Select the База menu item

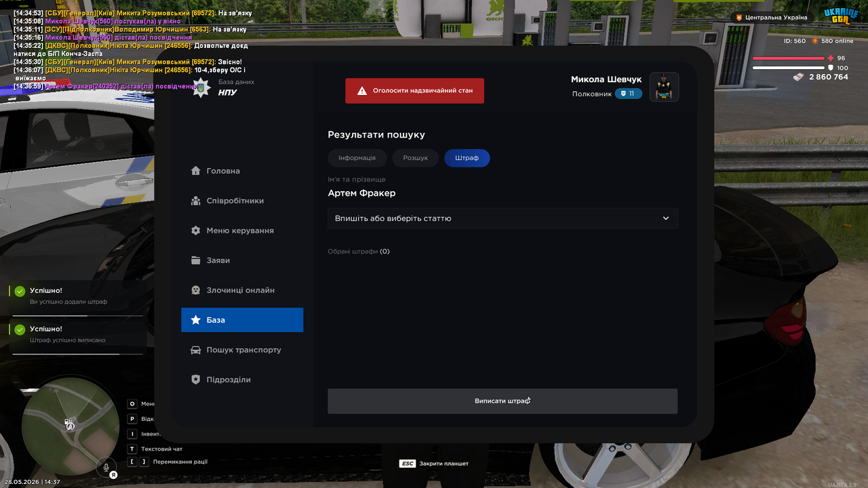tap(242, 320)
